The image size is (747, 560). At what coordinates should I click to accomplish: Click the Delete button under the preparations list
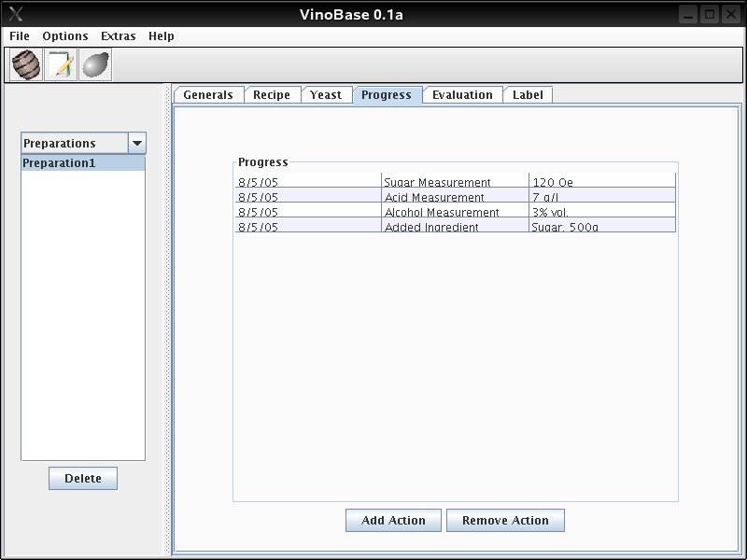pos(83,479)
